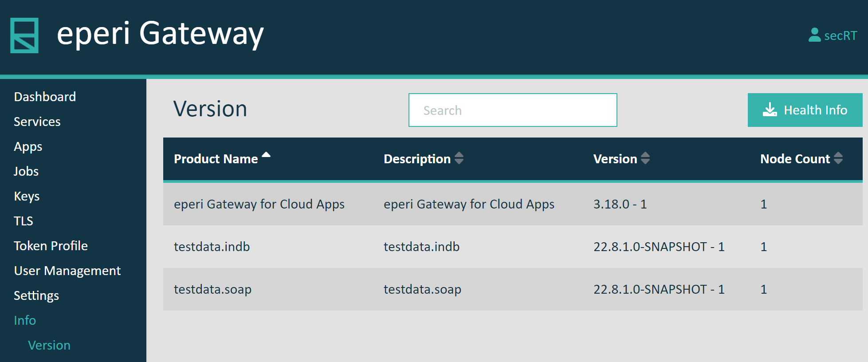868x362 pixels.
Task: Click the secRT username link
Action: pyautogui.click(x=841, y=35)
